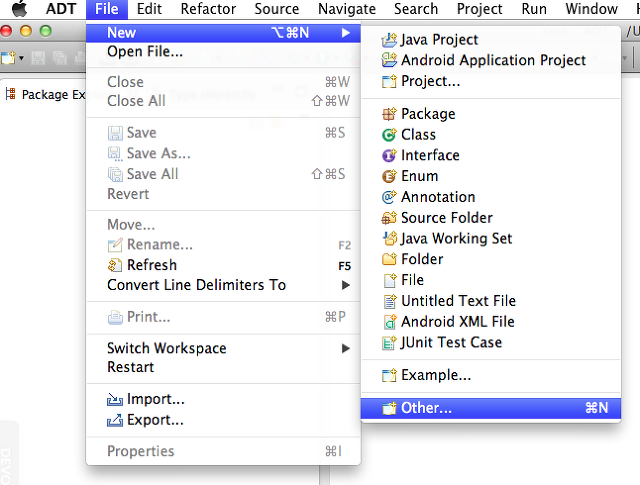The height and width of the screenshot is (485, 640).
Task: Open the new wizard toolbar dropdown arrow
Action: (x=21, y=58)
